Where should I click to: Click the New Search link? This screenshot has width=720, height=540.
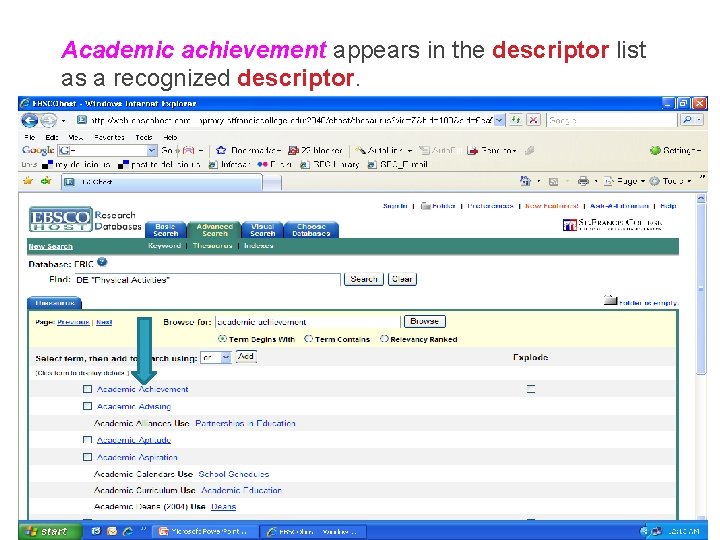click(51, 247)
